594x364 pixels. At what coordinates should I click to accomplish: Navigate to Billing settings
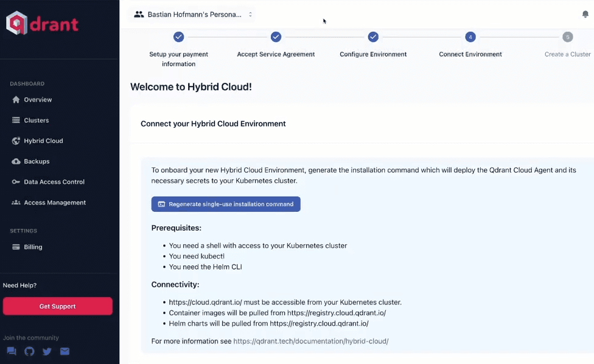tap(33, 247)
